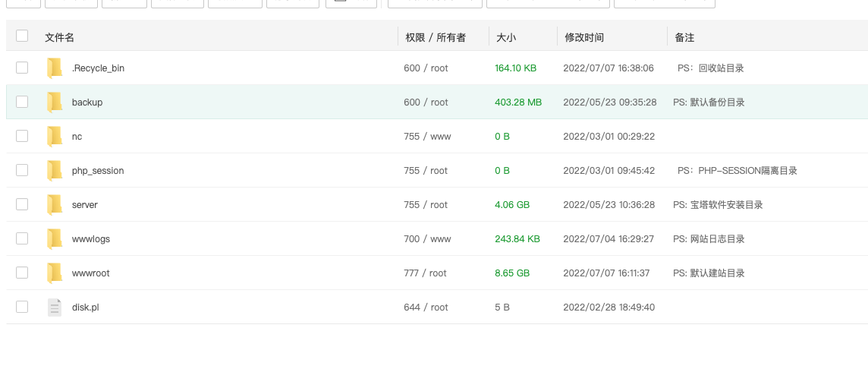The height and width of the screenshot is (369, 868).
Task: Click 755 / www permission of nc
Action: click(x=427, y=137)
